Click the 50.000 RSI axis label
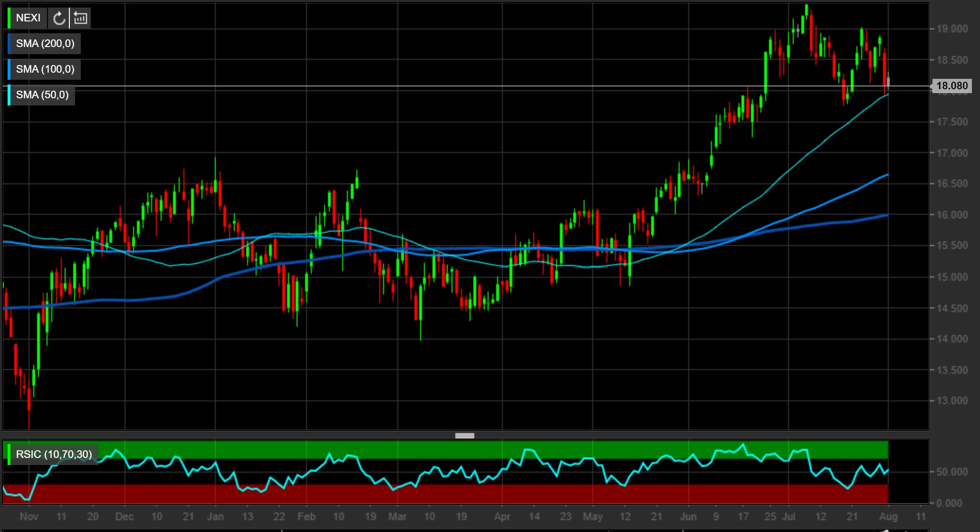The image size is (980, 532). coord(952,472)
